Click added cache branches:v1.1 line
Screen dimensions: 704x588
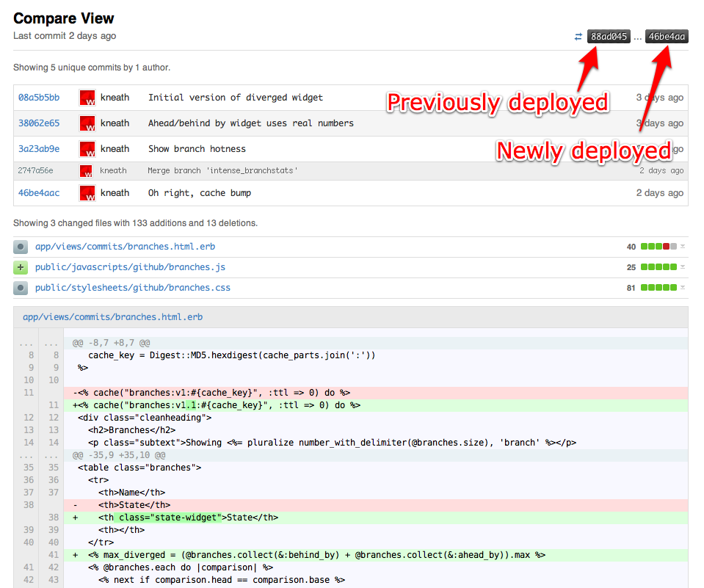[376, 405]
